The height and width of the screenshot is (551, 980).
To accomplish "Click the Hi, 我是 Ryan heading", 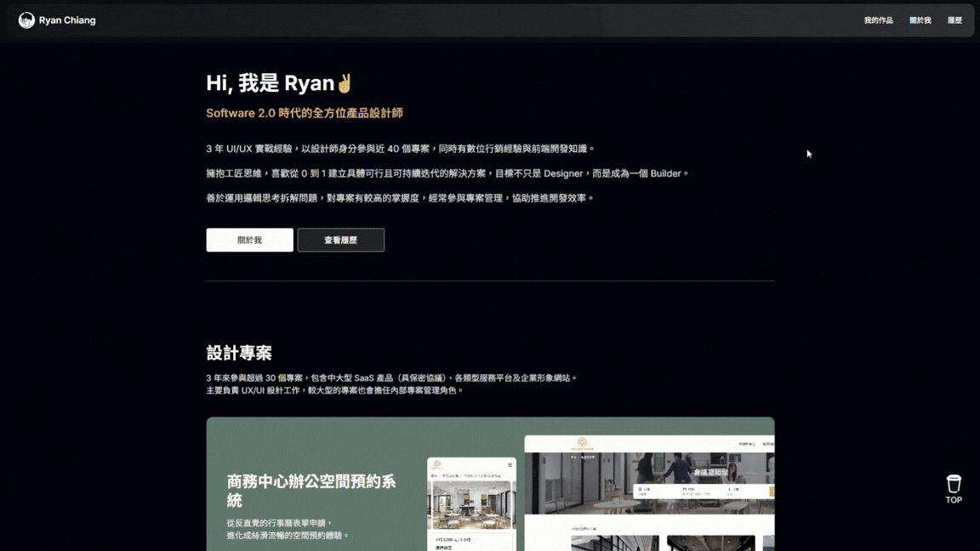I will click(x=270, y=83).
